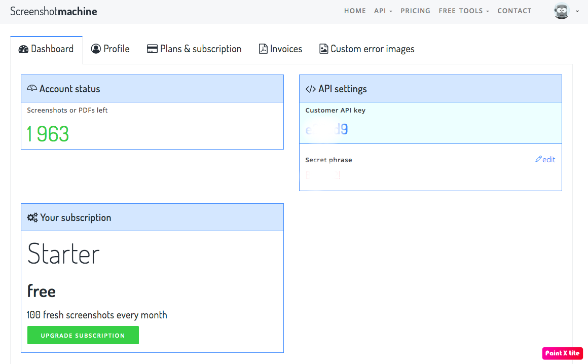Click the API settings heading
Image resolution: width=588 pixels, height=364 pixels.
pos(342,89)
